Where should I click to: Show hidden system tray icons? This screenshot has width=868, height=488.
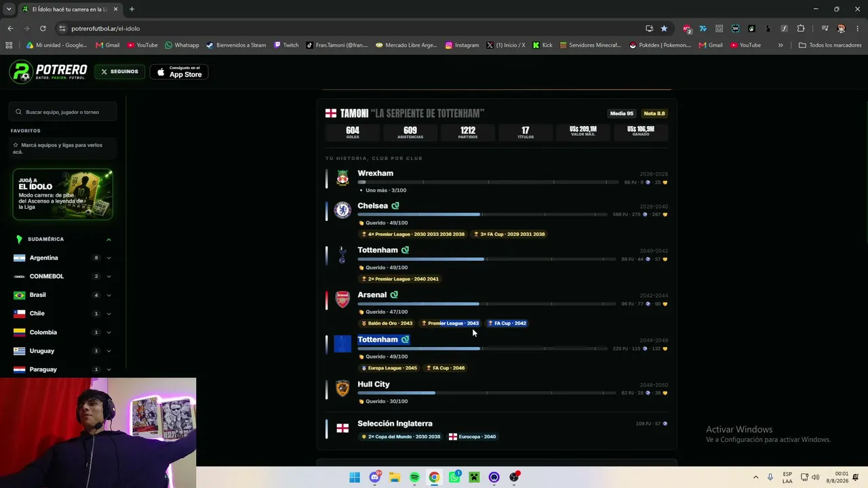click(755, 477)
